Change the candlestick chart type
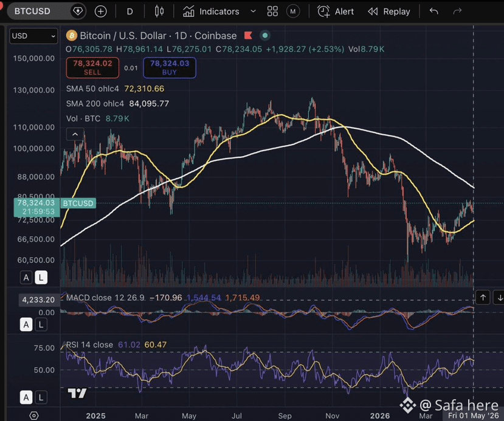Viewport: 504px width, 421px height. click(x=159, y=12)
